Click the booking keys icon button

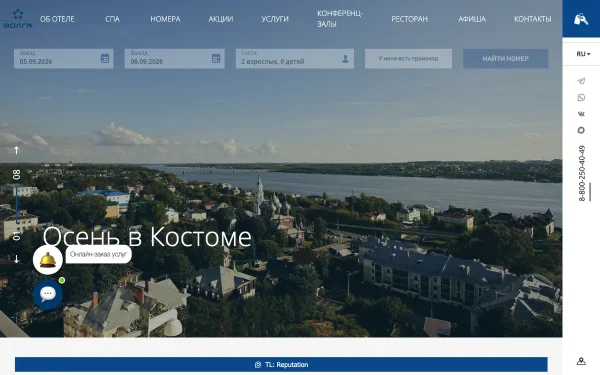coord(581,19)
